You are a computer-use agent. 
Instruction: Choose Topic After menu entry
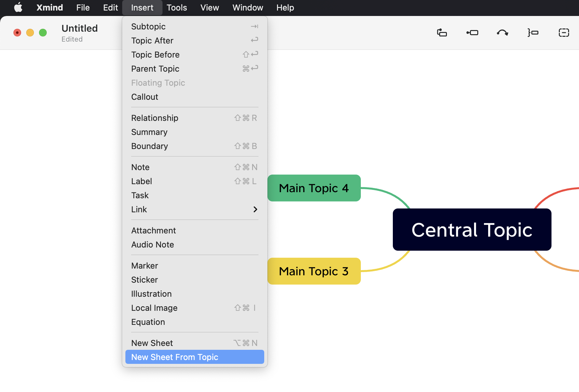[x=195, y=41]
